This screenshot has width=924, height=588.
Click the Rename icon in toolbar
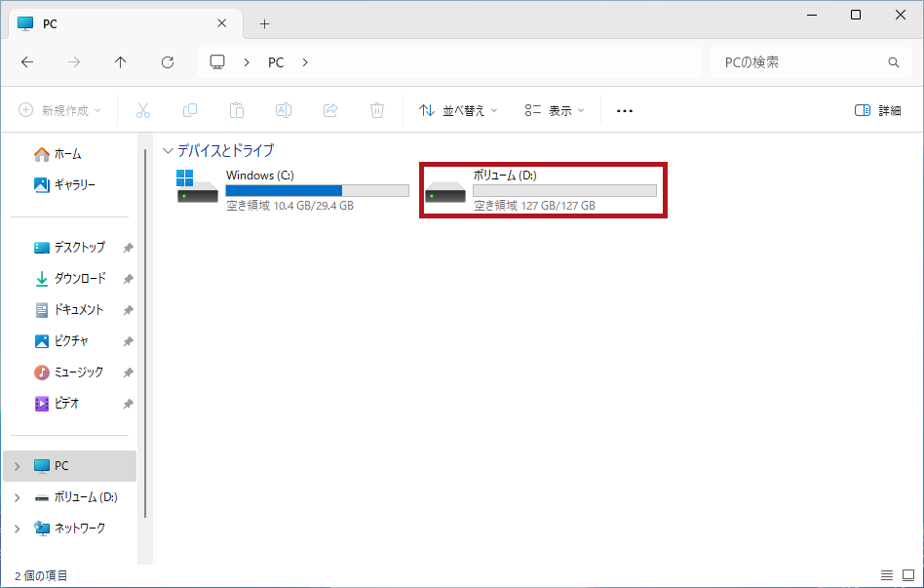tap(284, 110)
